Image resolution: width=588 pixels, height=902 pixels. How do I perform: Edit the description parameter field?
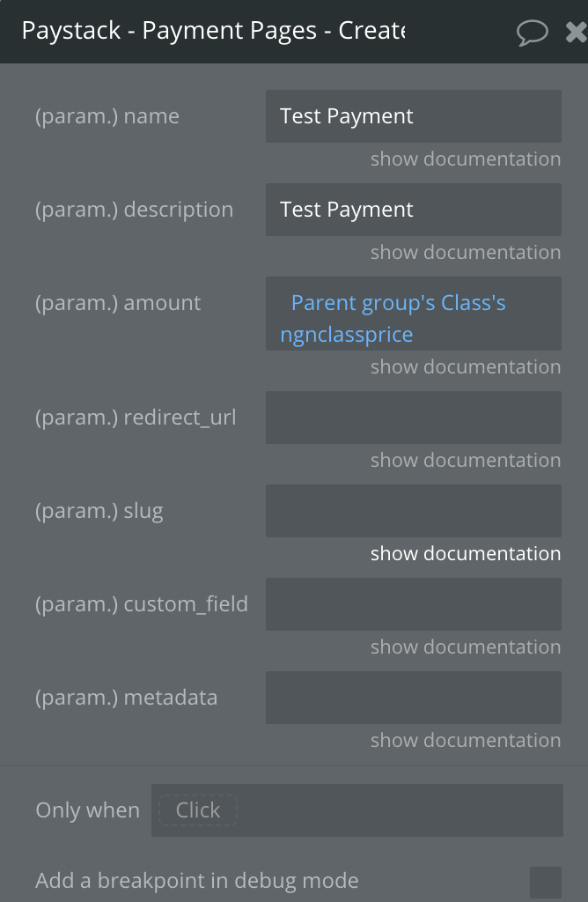tap(413, 210)
